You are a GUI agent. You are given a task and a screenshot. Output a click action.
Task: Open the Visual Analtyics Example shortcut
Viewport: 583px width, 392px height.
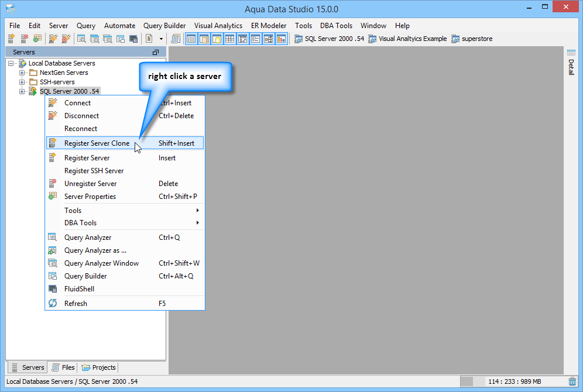point(407,39)
